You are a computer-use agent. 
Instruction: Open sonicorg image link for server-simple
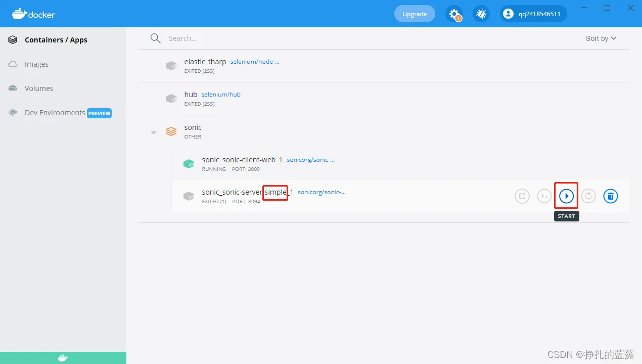pyautogui.click(x=322, y=192)
